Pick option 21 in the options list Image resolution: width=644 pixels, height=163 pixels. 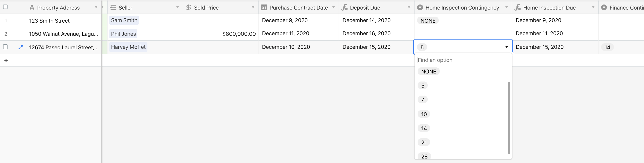tap(424, 142)
